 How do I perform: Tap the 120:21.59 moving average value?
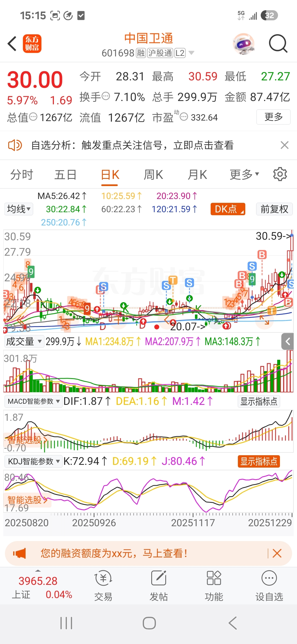point(174,209)
